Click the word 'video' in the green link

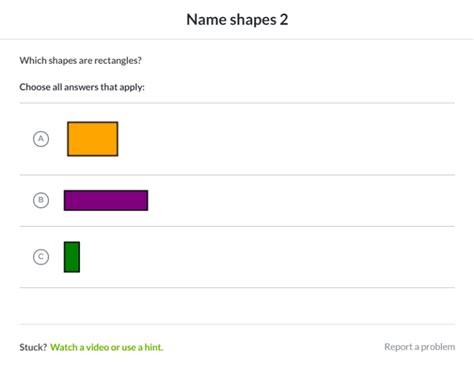pyautogui.click(x=98, y=347)
